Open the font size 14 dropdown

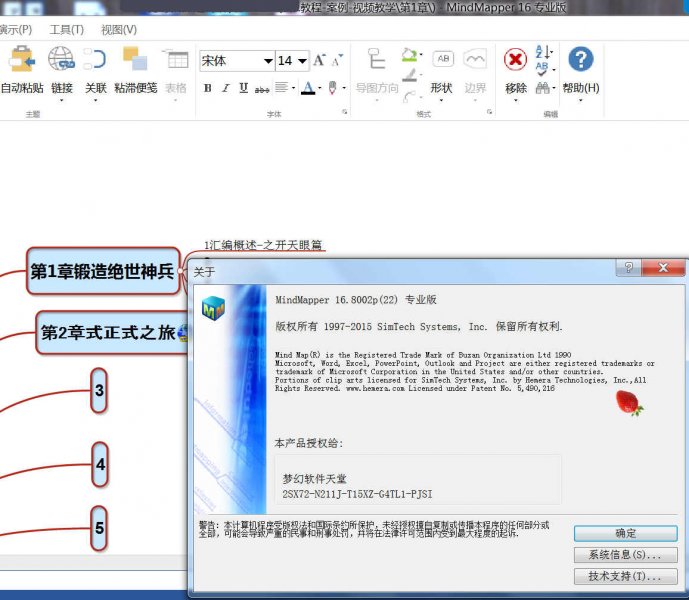click(302, 61)
